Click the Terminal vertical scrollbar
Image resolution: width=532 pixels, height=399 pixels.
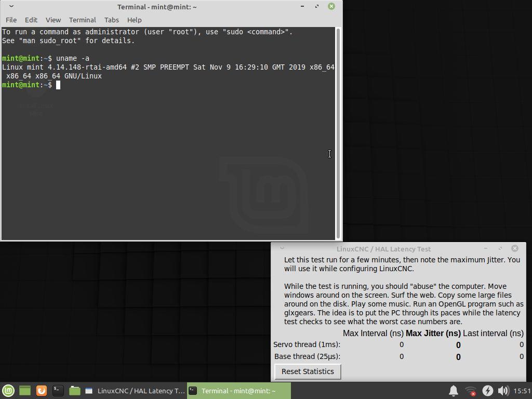click(x=338, y=134)
